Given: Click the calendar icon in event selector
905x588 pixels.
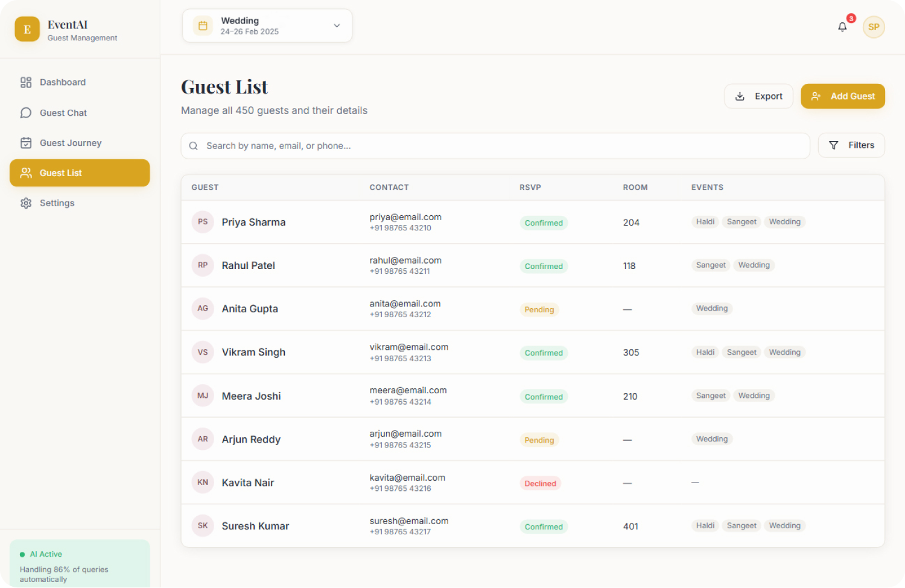Looking at the screenshot, I should [x=203, y=26].
